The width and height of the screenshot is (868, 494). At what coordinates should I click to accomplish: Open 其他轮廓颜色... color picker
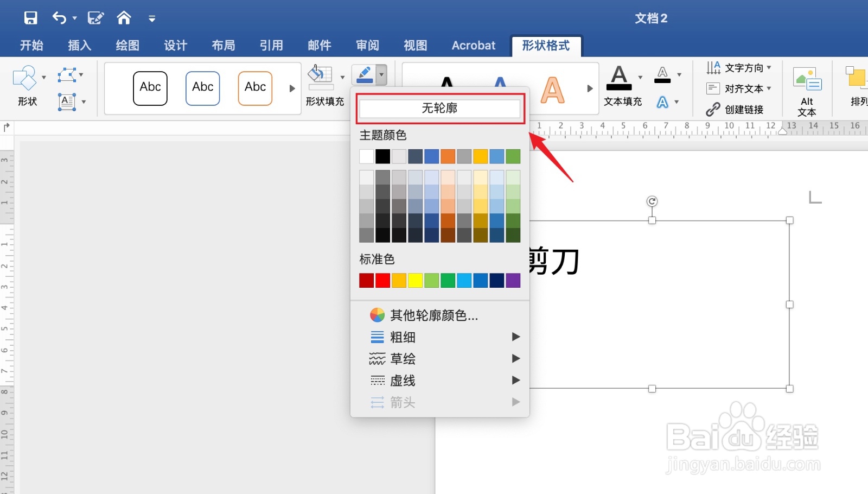click(x=440, y=315)
